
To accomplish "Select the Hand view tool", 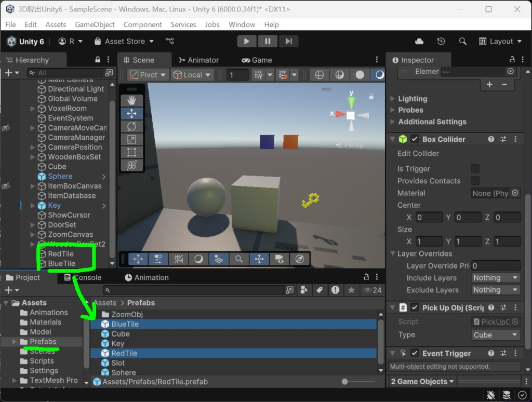I will pos(131,100).
